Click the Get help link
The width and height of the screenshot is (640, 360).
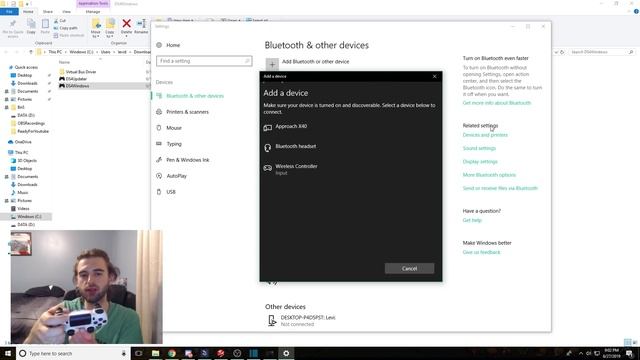472,220
